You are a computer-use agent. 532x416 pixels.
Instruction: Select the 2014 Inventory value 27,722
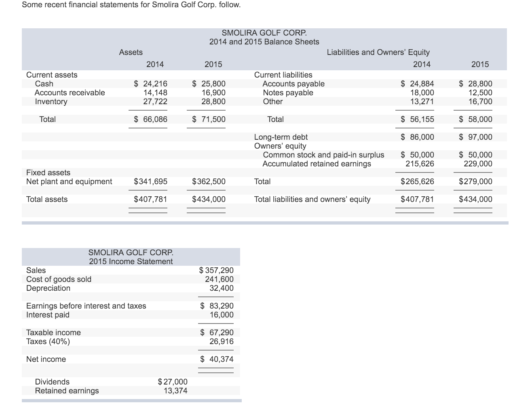click(x=155, y=101)
